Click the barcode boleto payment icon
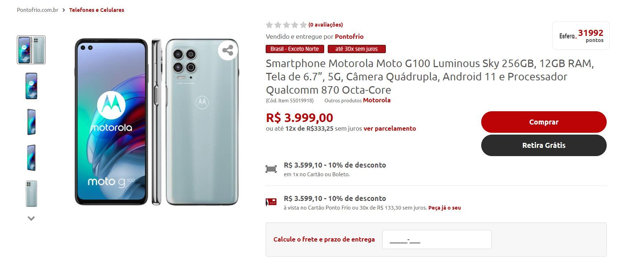Viewport: 644px width, 267px height. tap(271, 169)
